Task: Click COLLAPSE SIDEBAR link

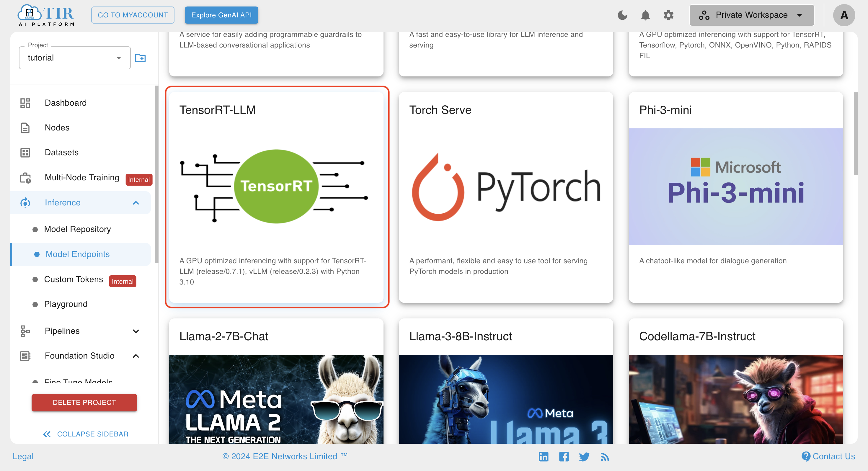Action: (x=93, y=434)
